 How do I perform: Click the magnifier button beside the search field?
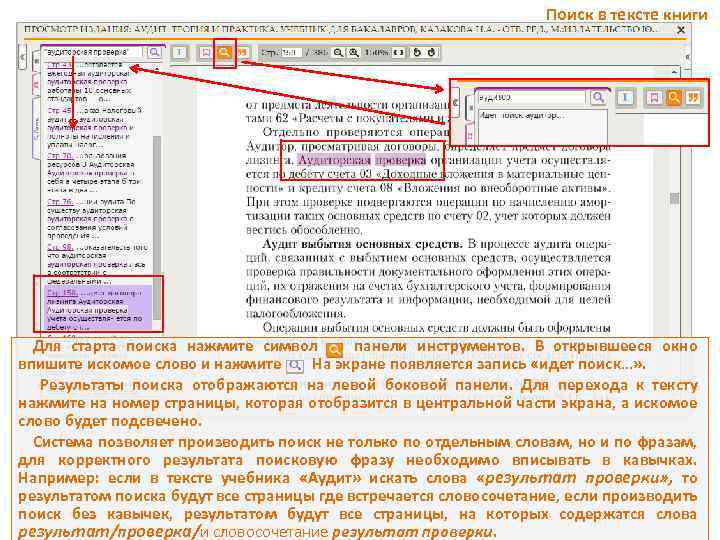[x=154, y=52]
